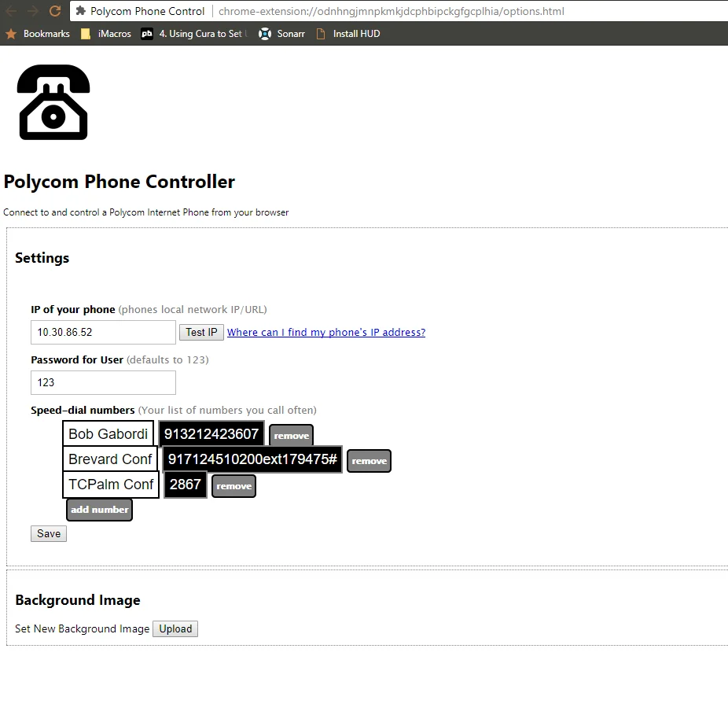Screen dimensions: 728x715
Task: Click the extension puzzle icon in address bar
Action: (x=81, y=11)
